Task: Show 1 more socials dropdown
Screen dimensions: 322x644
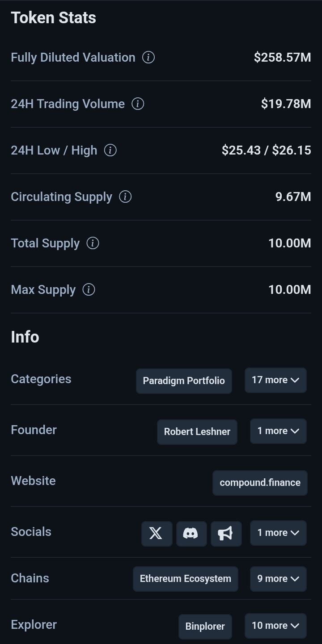Action: pos(278,533)
